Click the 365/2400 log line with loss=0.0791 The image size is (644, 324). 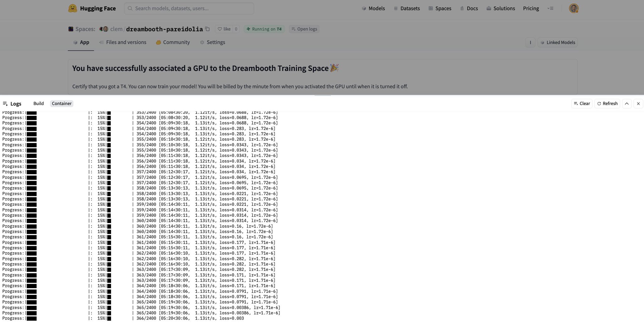(140, 302)
